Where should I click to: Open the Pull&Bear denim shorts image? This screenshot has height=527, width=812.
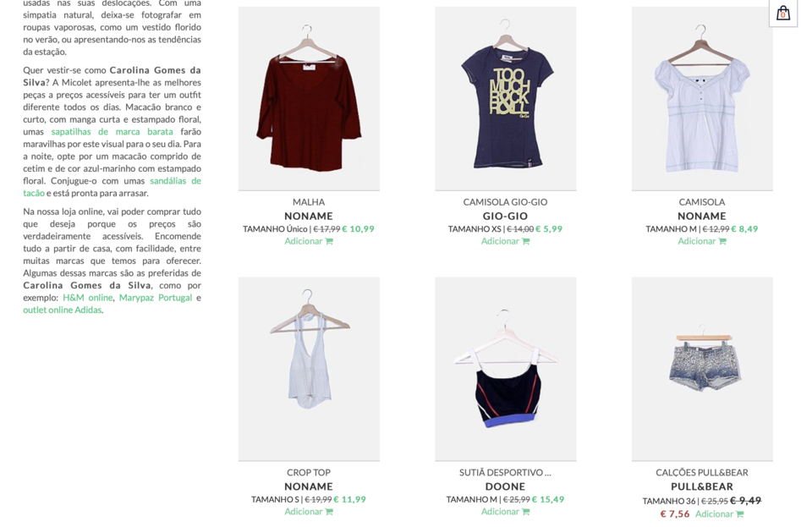pos(702,369)
